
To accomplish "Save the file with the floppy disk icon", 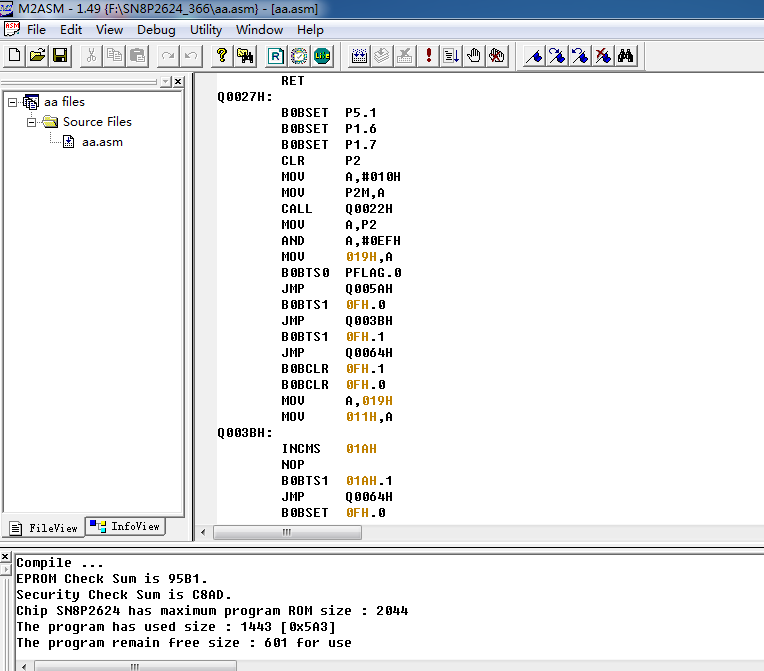I will tap(60, 55).
